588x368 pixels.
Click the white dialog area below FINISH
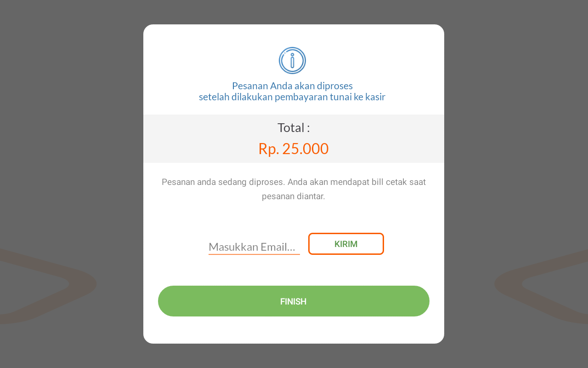(294, 330)
